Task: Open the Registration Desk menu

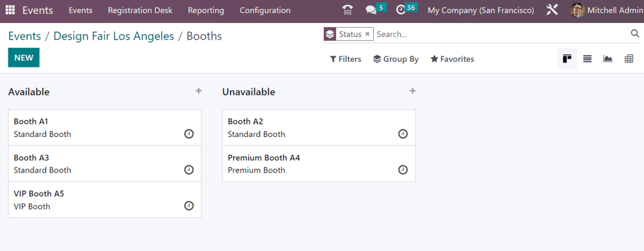Action: 140,10
